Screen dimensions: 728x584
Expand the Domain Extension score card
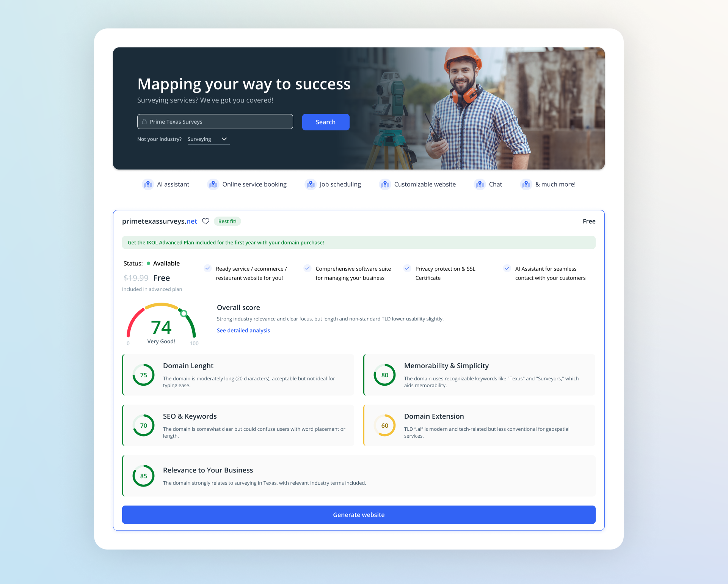coord(479,425)
